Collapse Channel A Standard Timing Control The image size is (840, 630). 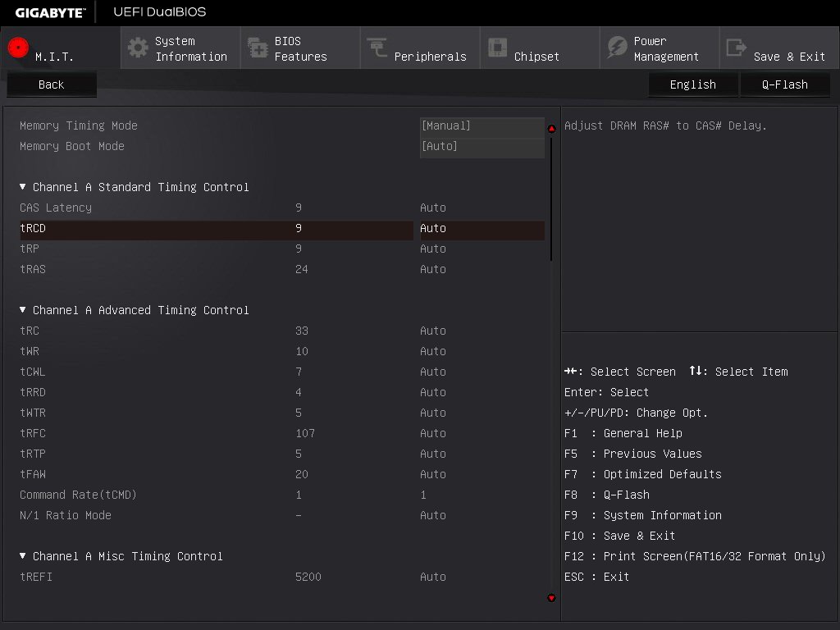pos(23,187)
